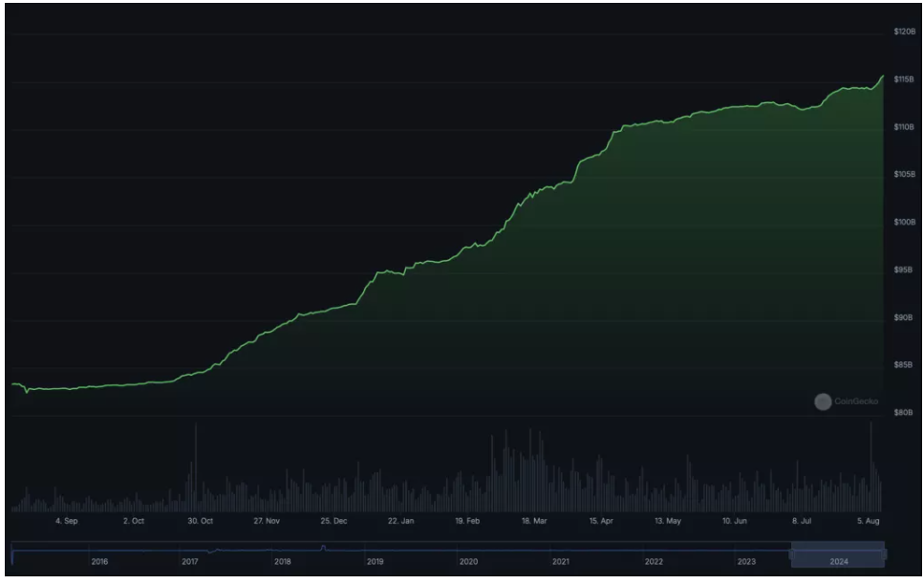The image size is (924, 584).
Task: Click the $100B y-axis label
Action: coord(903,222)
